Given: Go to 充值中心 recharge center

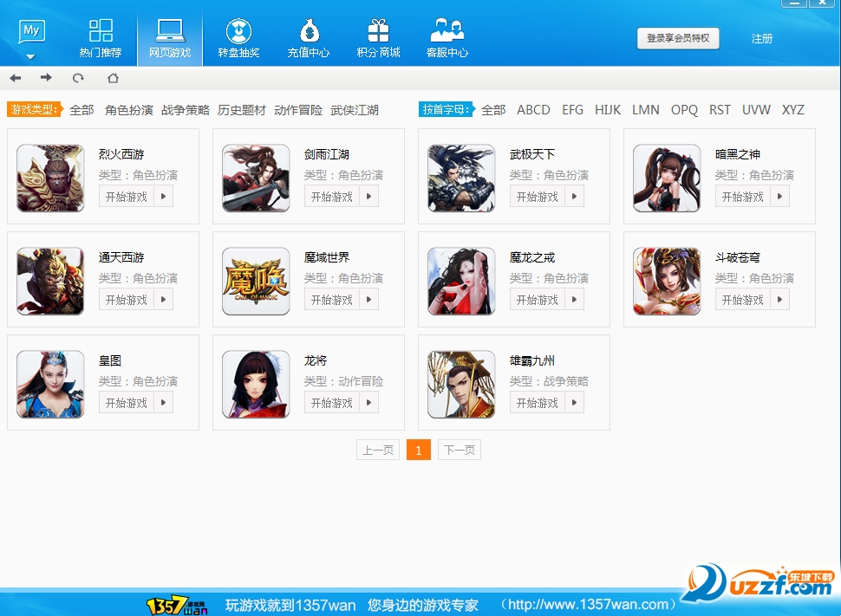Looking at the screenshot, I should (309, 38).
